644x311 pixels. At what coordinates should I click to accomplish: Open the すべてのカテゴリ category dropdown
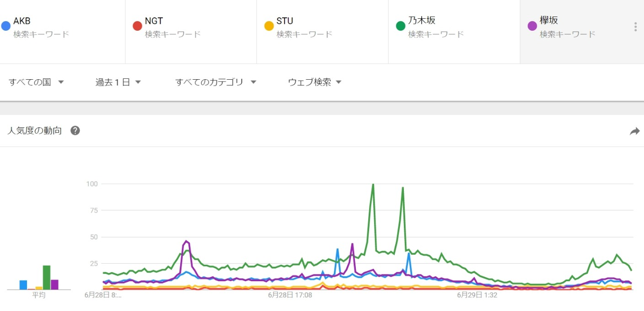215,82
